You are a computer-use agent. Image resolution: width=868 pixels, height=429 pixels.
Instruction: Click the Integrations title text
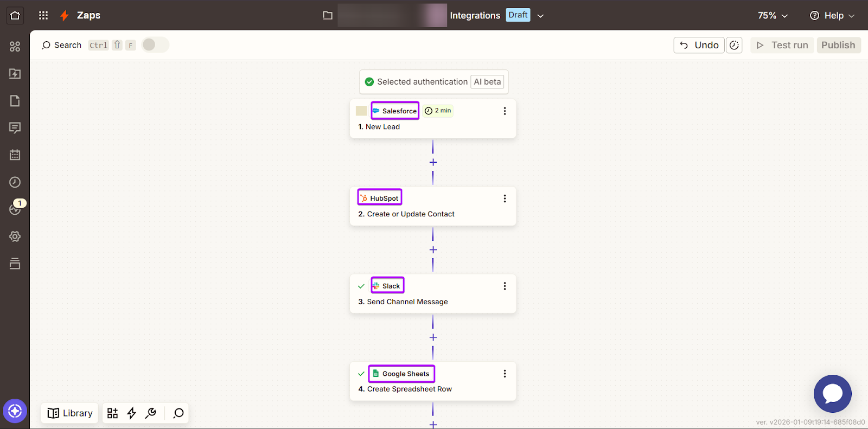(475, 16)
